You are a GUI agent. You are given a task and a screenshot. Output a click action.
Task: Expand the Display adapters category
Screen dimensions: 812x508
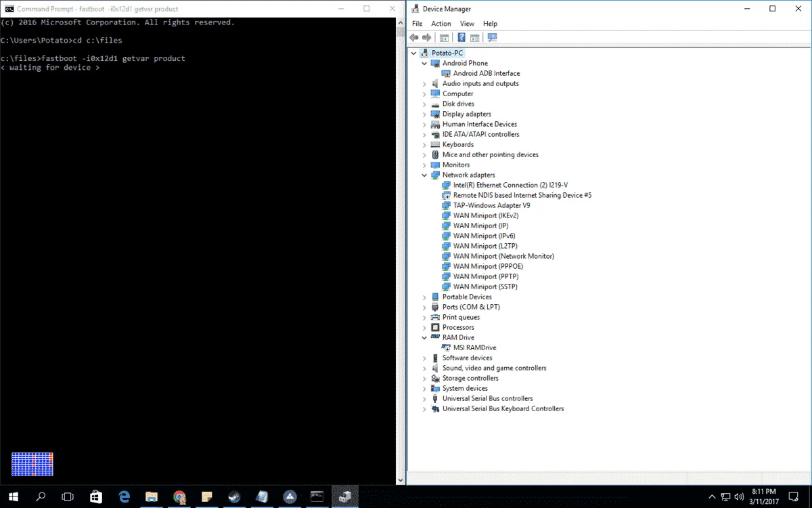click(x=424, y=114)
